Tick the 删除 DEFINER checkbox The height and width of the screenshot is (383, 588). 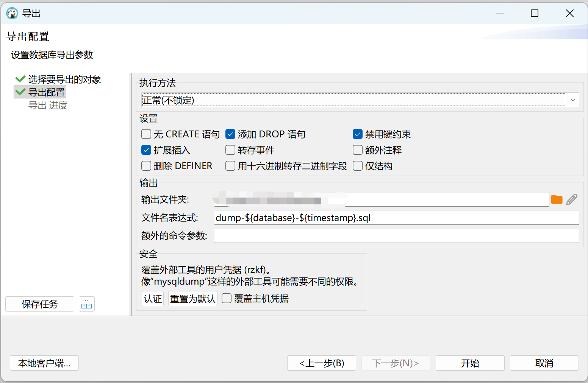pyautogui.click(x=146, y=166)
